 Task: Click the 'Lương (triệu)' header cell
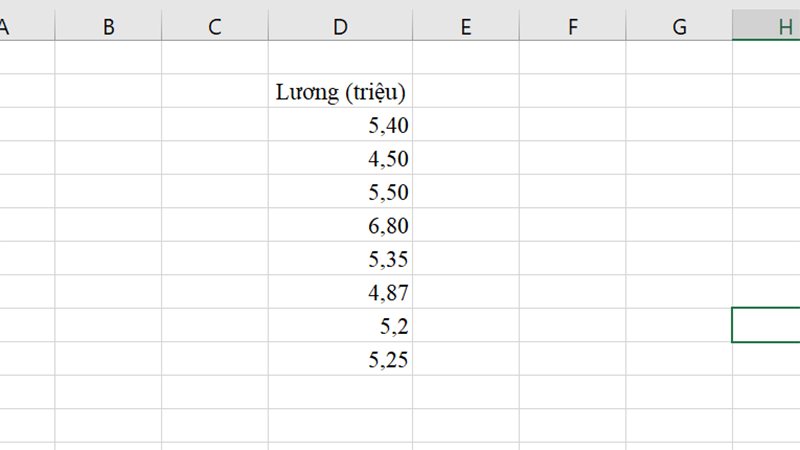tap(340, 91)
